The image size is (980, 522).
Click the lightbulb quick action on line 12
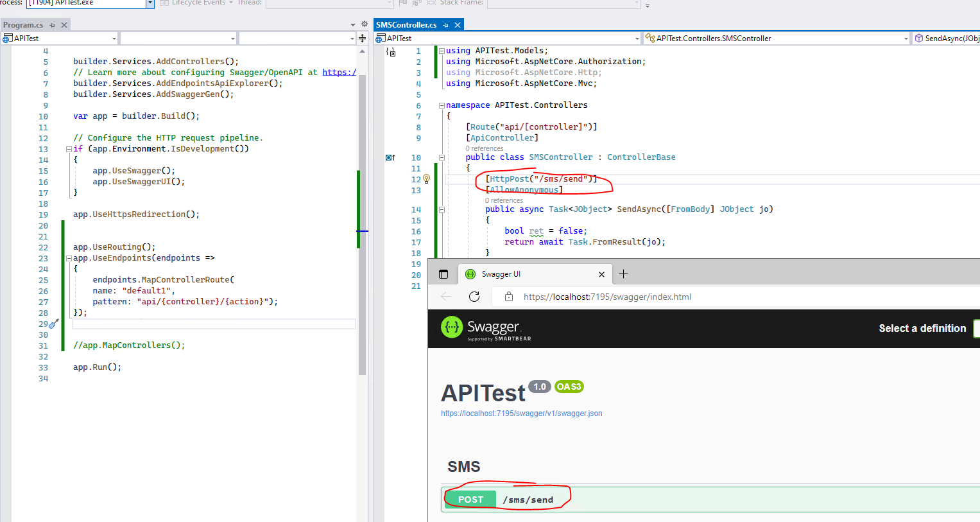[426, 179]
